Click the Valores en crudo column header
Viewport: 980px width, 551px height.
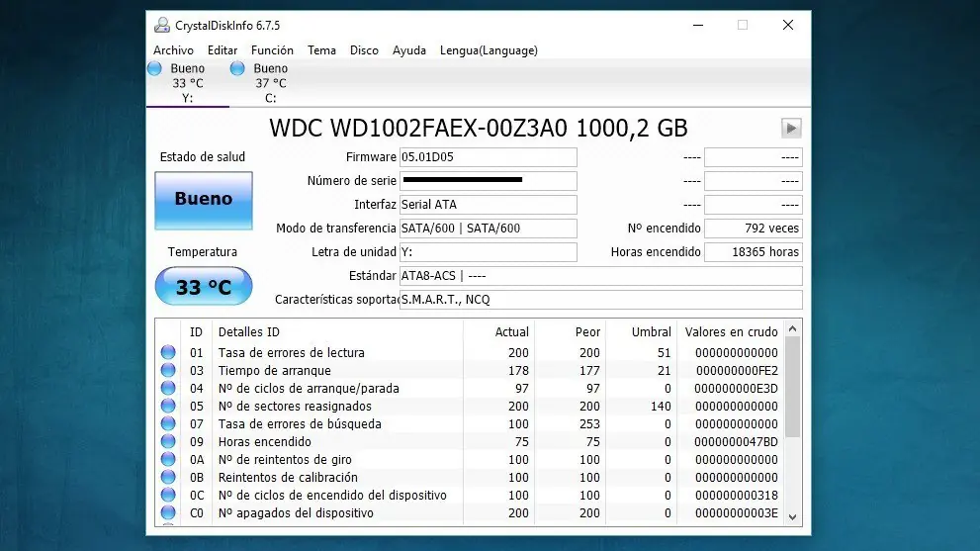(x=731, y=332)
